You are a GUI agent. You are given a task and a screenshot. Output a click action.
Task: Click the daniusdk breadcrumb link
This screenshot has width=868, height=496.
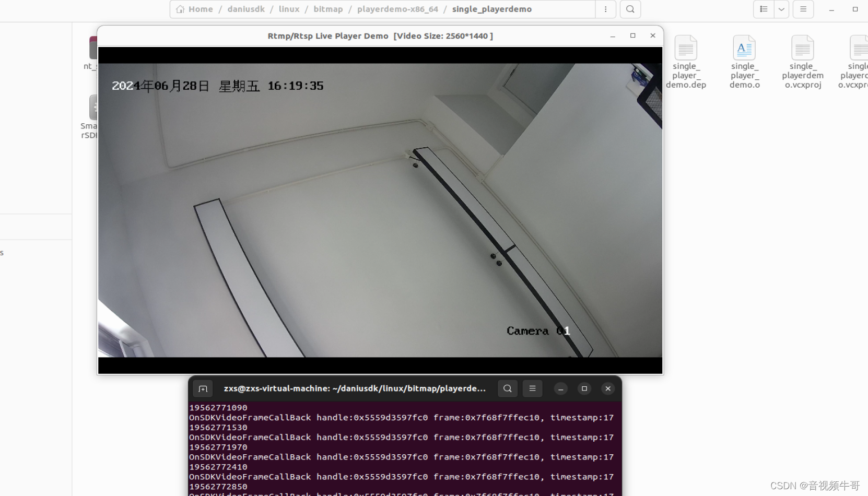click(x=246, y=9)
